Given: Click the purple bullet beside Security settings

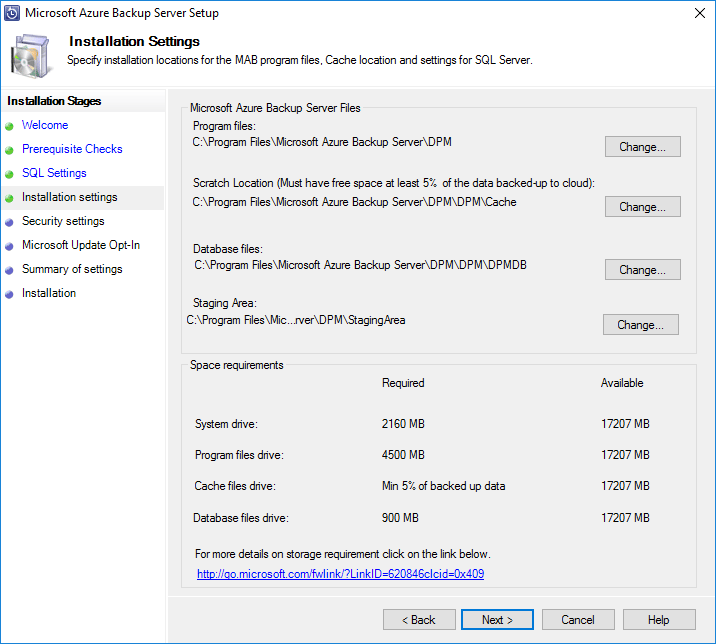Looking at the screenshot, I should (x=9, y=222).
